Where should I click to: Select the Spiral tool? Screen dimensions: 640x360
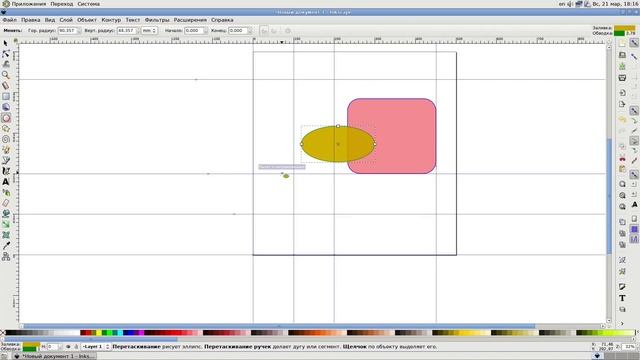6,139
